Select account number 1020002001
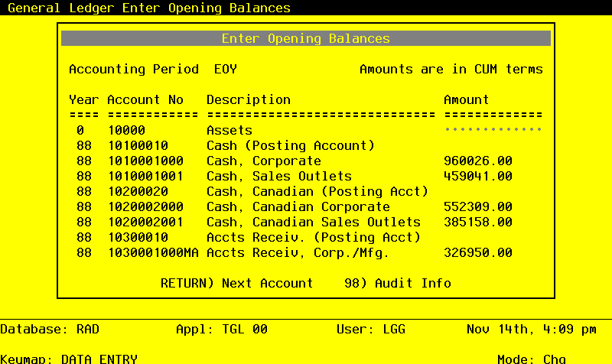The image size is (612, 364). pos(145,222)
